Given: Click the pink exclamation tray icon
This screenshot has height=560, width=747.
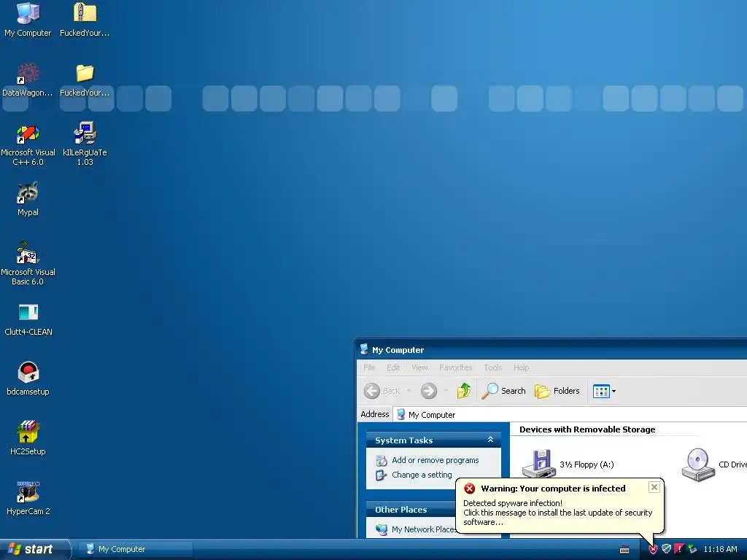Looking at the screenshot, I should click(679, 549).
